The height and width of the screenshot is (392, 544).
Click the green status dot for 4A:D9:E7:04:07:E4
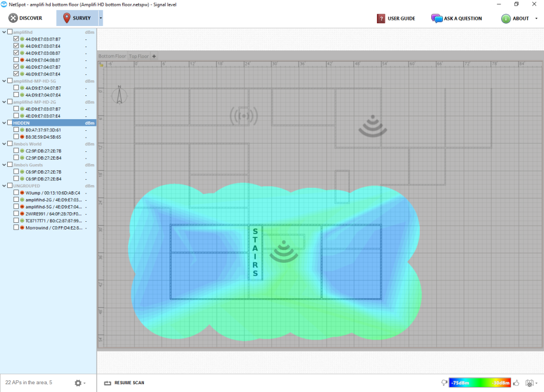coord(22,95)
